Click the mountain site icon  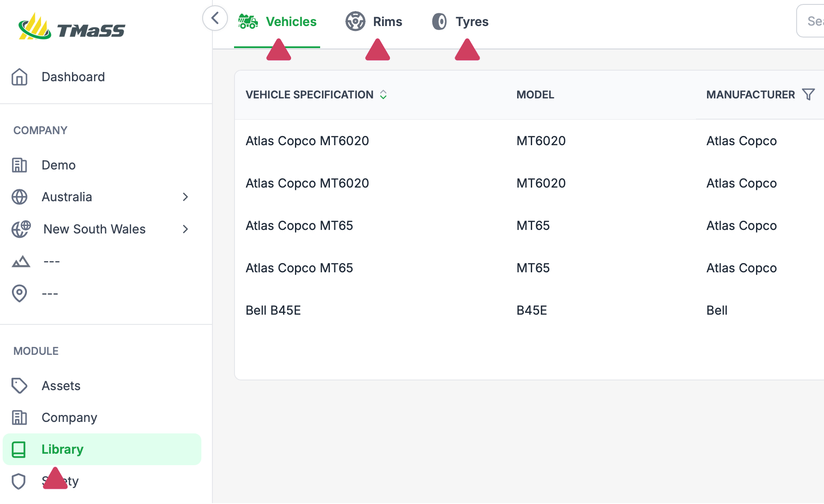(x=21, y=262)
